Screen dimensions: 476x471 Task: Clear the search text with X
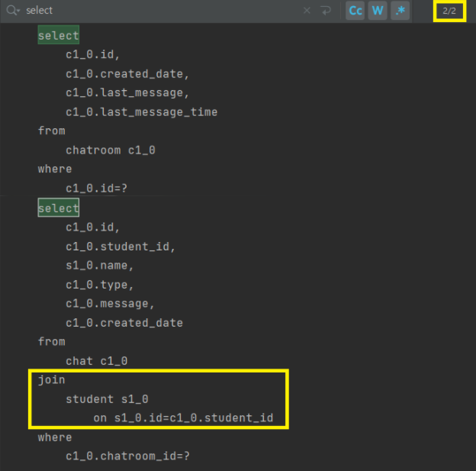(x=307, y=11)
